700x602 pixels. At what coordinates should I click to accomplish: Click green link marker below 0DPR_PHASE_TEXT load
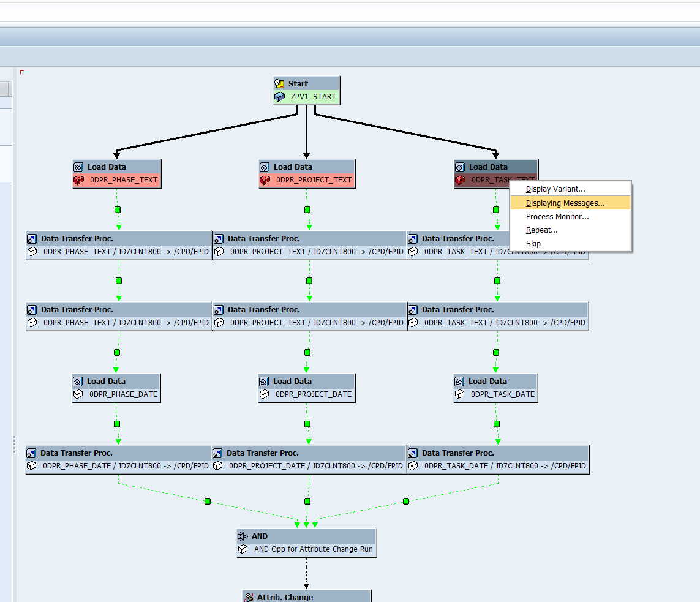[118, 209]
